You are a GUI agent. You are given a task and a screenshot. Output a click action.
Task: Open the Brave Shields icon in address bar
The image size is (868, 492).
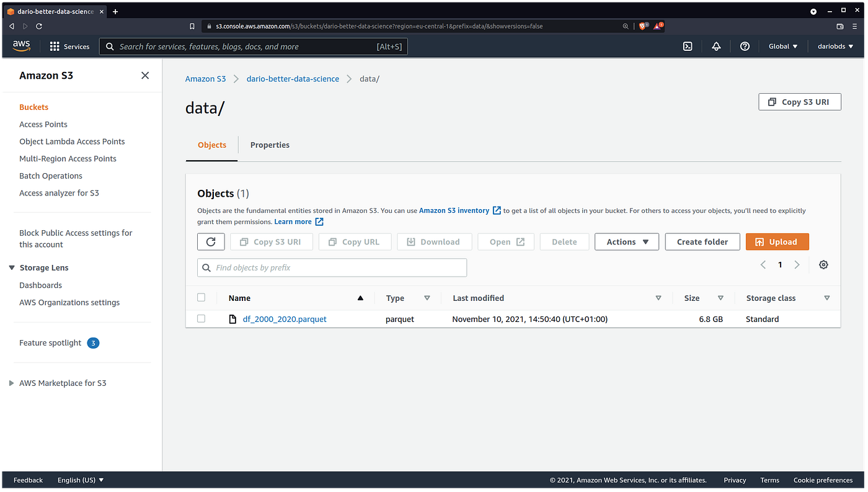[643, 26]
